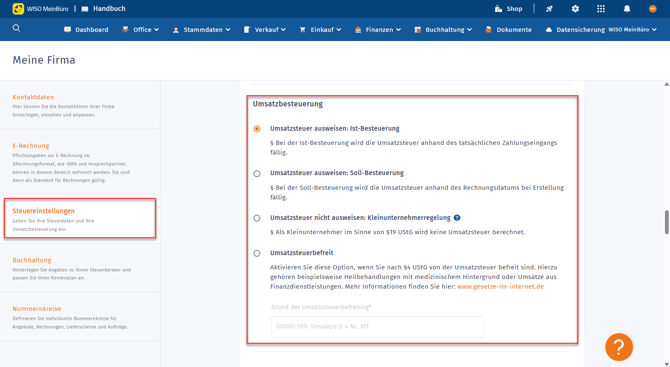Open Dokumente menu item
The image size is (670, 367).
click(514, 29)
